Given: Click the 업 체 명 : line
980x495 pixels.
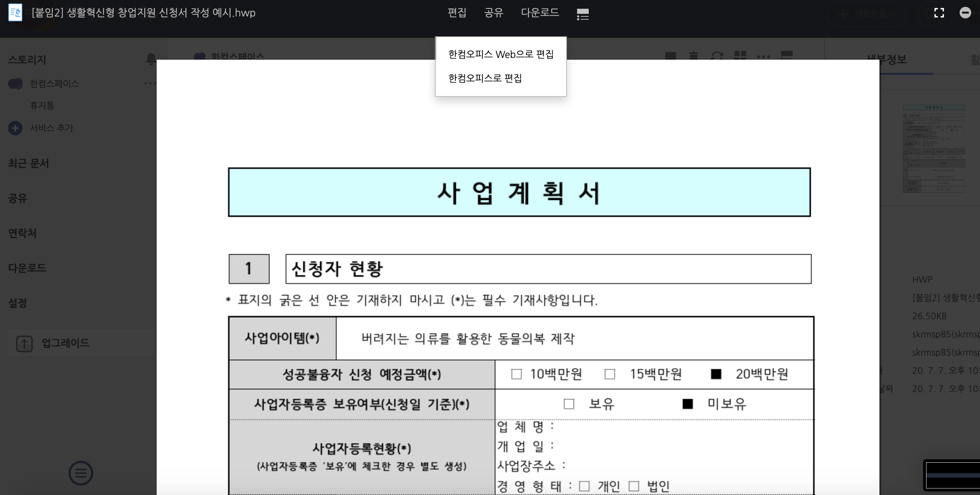Looking at the screenshot, I should [525, 427].
